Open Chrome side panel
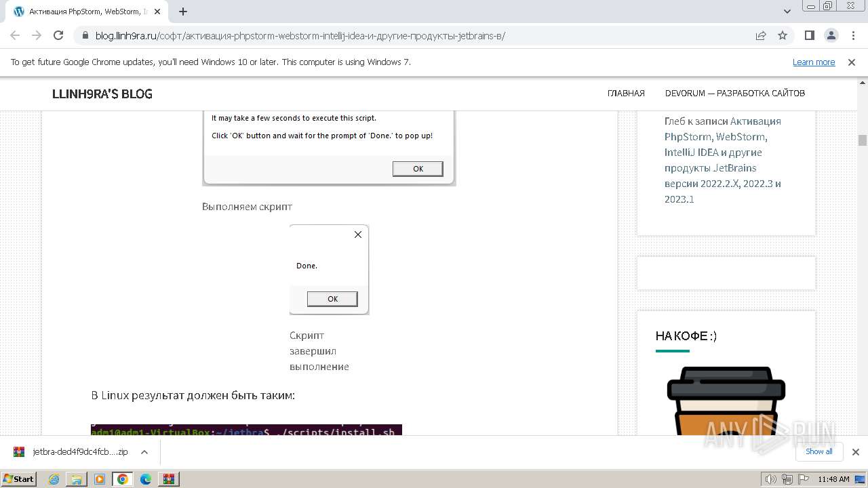Screen dimensions: 868x488 809,35
